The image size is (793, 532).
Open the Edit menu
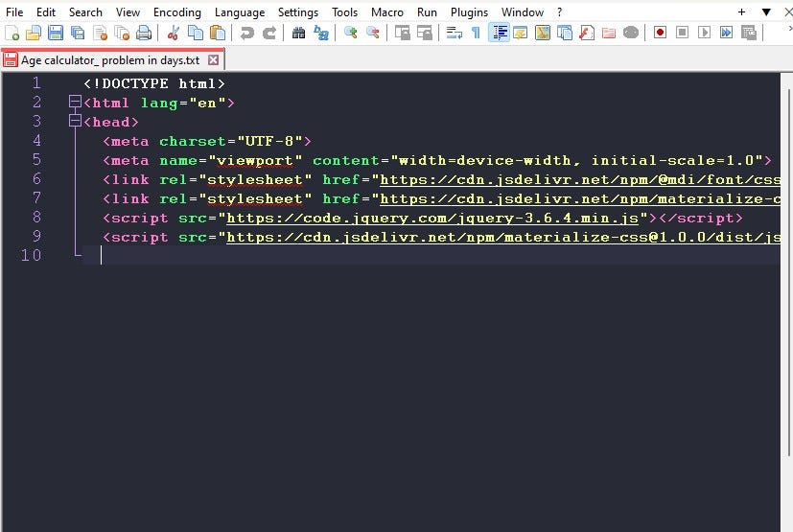pos(46,12)
